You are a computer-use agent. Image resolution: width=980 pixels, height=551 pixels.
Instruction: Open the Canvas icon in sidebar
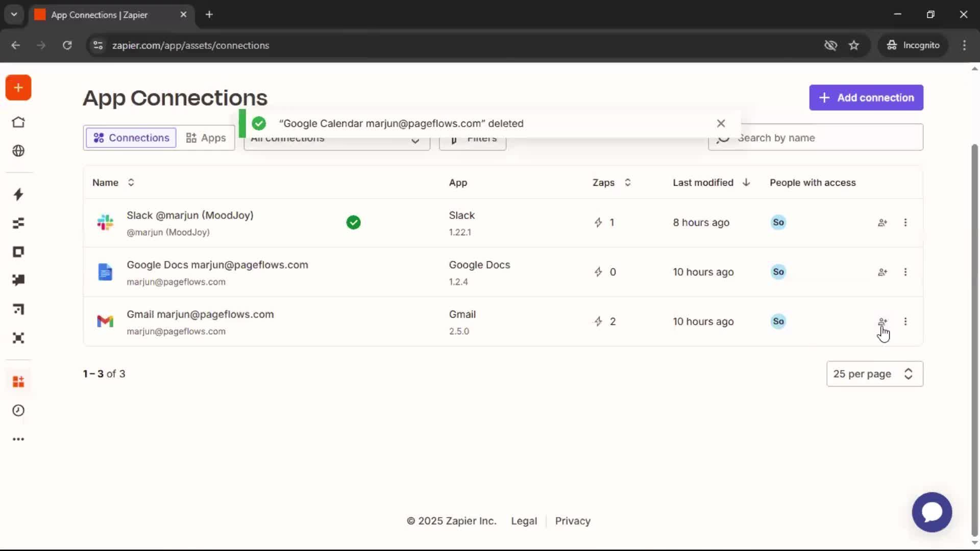point(18,309)
